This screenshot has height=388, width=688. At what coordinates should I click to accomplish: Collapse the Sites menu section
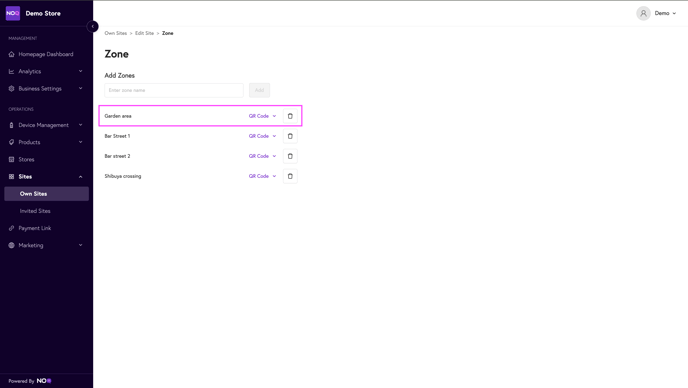point(46,176)
